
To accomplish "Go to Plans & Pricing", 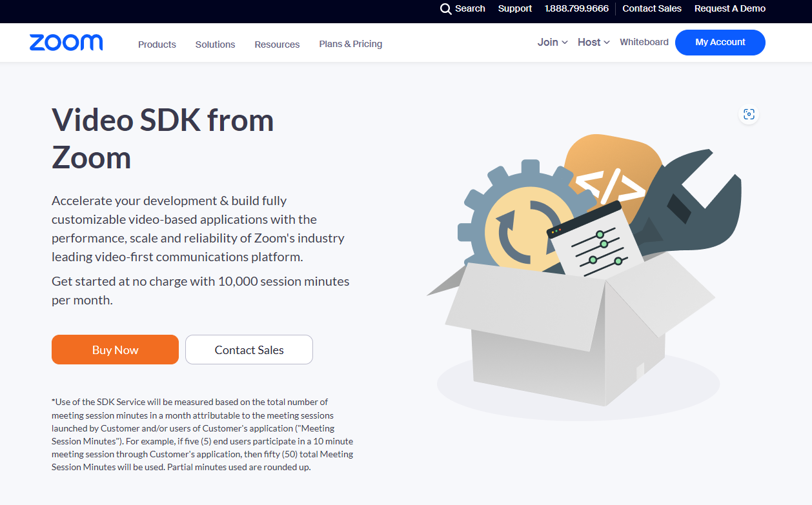I will (x=350, y=44).
